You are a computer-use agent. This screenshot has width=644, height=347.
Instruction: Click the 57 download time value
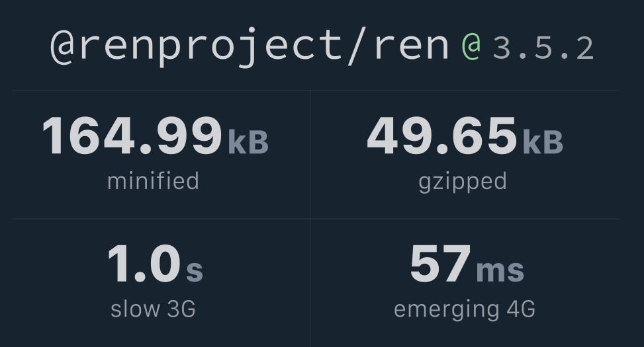click(x=440, y=264)
